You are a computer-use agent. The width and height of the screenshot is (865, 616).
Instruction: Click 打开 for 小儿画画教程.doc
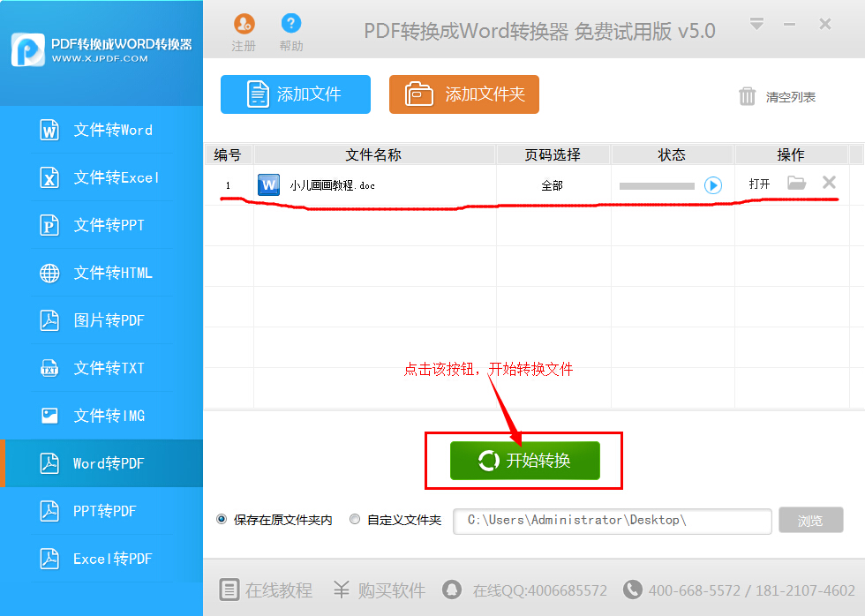coord(759,184)
